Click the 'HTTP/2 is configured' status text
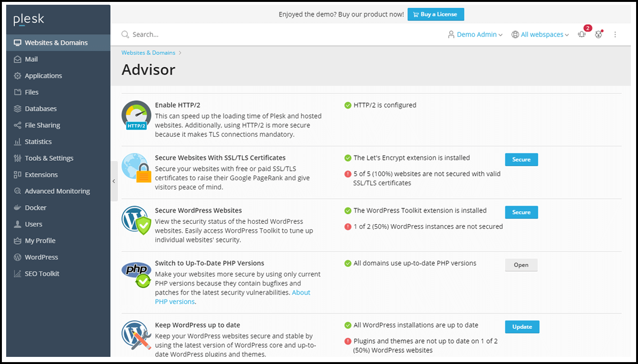 click(385, 105)
